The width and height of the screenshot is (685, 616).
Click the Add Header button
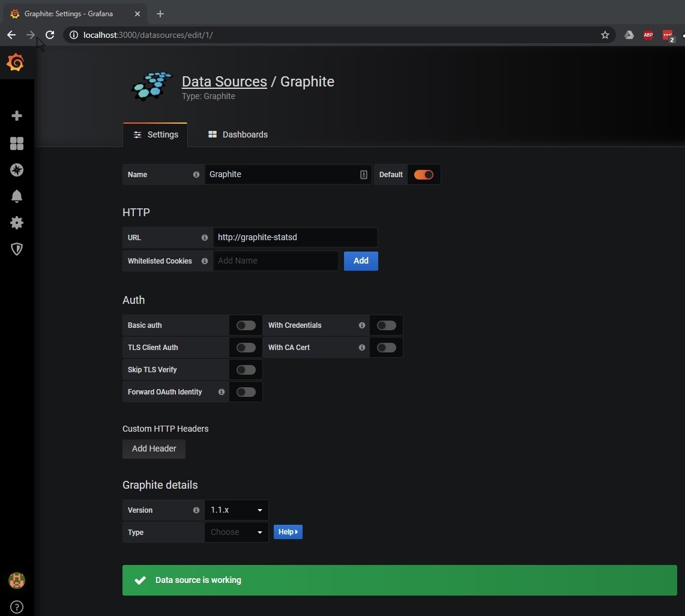(x=154, y=448)
